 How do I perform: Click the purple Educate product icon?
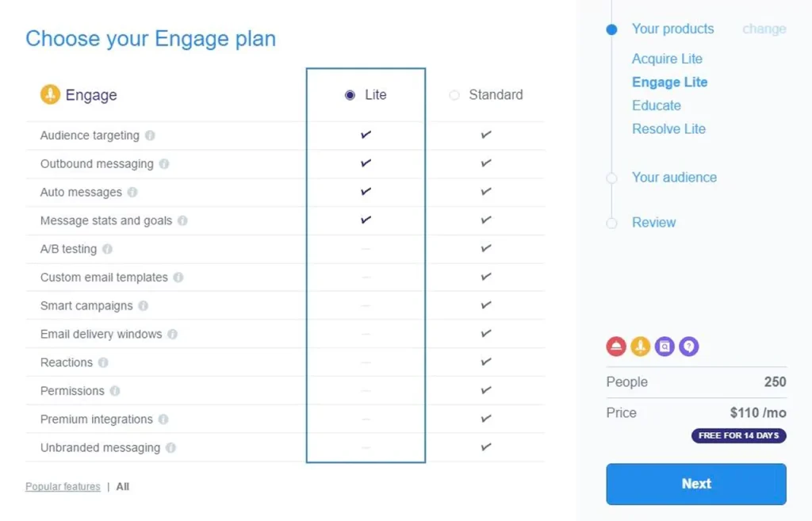(x=665, y=347)
